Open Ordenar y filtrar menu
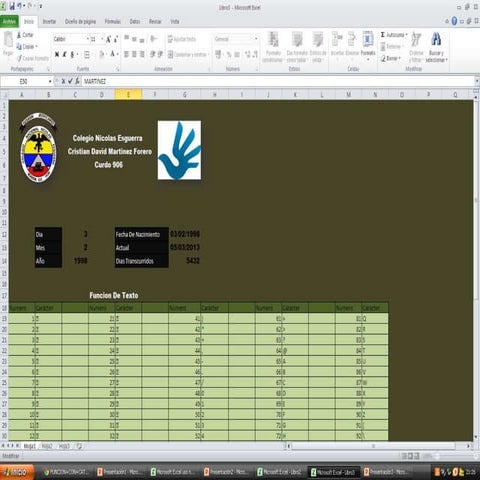 [416, 47]
